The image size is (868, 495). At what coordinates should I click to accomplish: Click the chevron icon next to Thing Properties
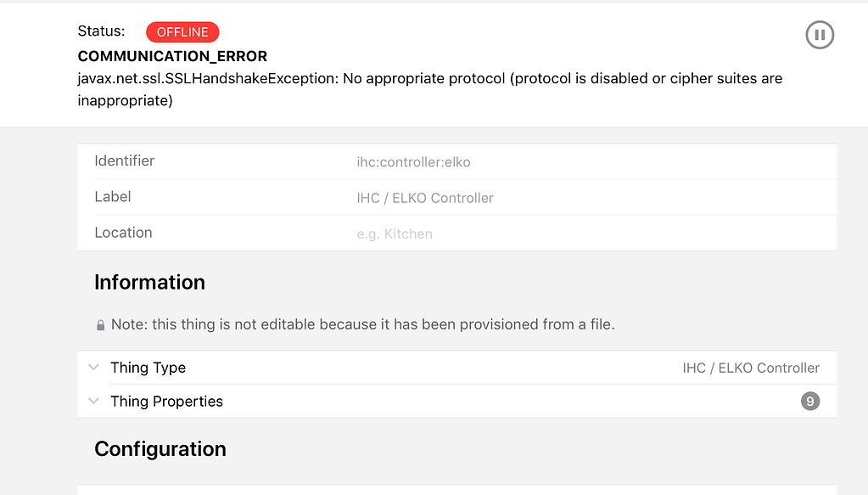pos(93,401)
